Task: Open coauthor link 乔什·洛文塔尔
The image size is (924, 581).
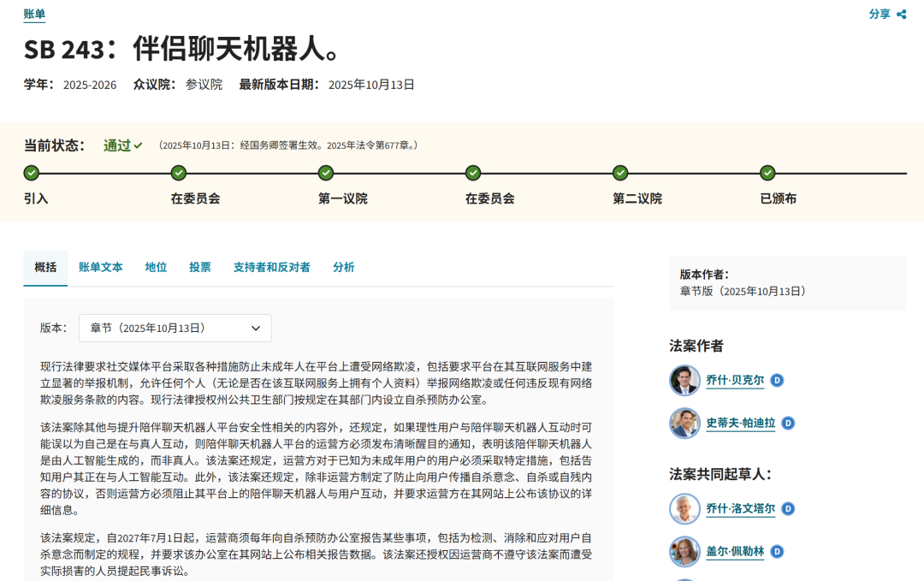Action: [741, 508]
